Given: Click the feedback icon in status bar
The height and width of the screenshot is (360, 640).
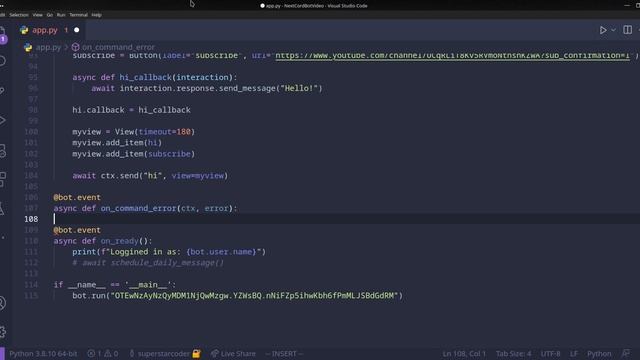Looking at the screenshot, I should [626, 353].
